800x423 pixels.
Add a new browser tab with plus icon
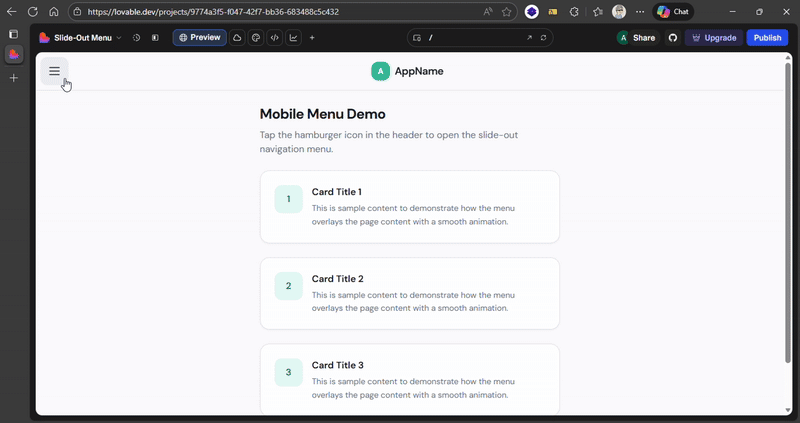tap(14, 78)
